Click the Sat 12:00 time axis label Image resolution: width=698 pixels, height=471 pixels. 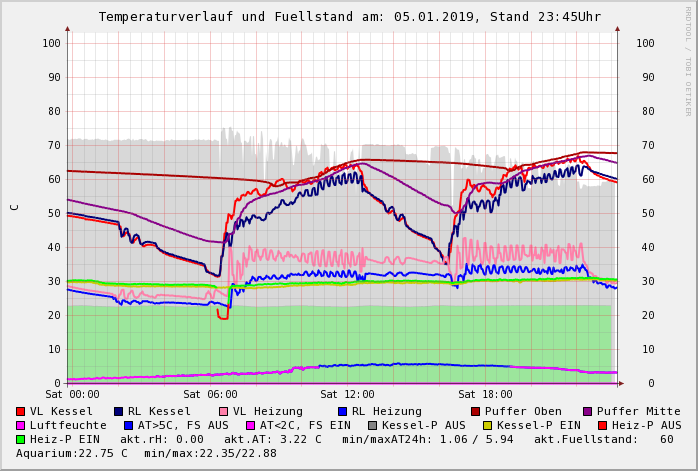[347, 395]
